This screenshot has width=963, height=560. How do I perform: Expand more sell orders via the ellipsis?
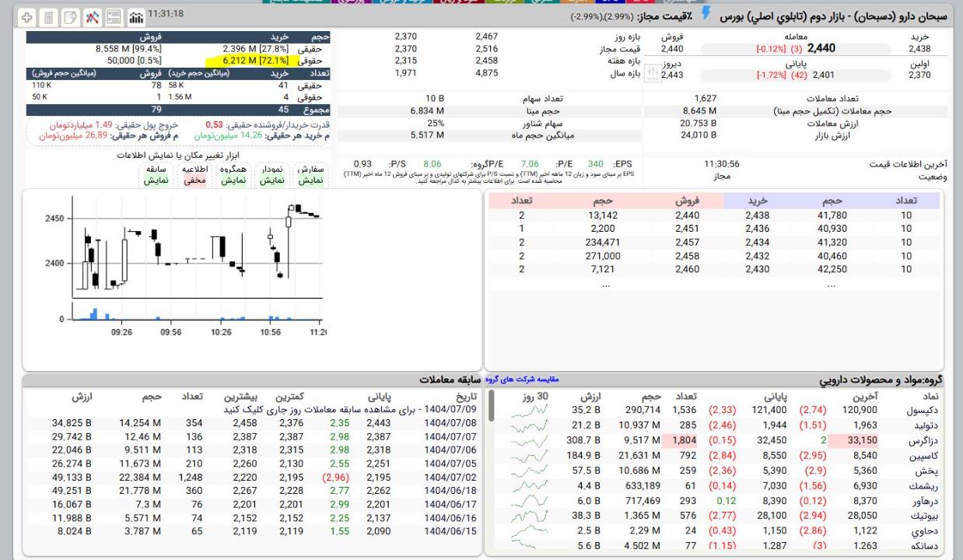(606, 285)
